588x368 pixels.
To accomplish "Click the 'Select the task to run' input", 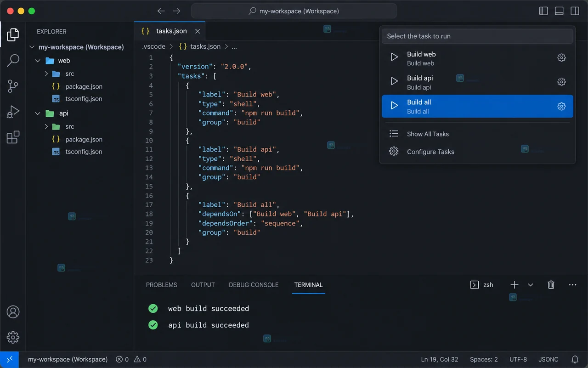I will (477, 36).
